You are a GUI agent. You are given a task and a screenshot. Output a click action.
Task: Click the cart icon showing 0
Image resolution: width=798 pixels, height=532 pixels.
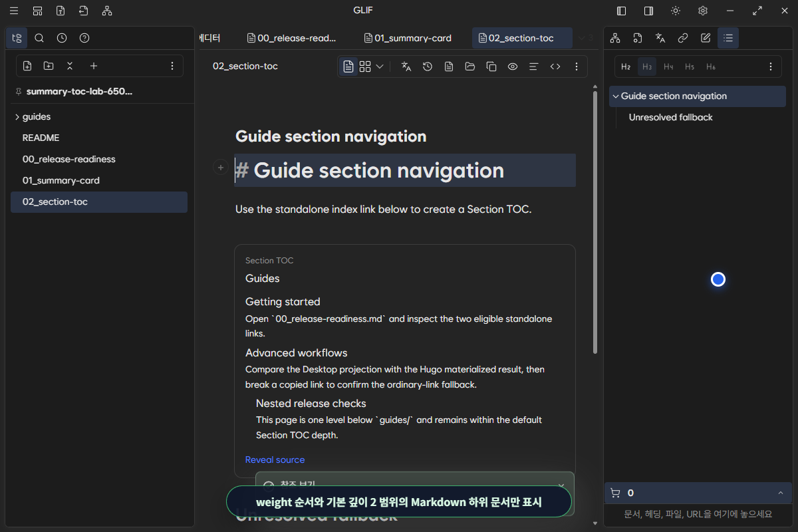pyautogui.click(x=615, y=493)
